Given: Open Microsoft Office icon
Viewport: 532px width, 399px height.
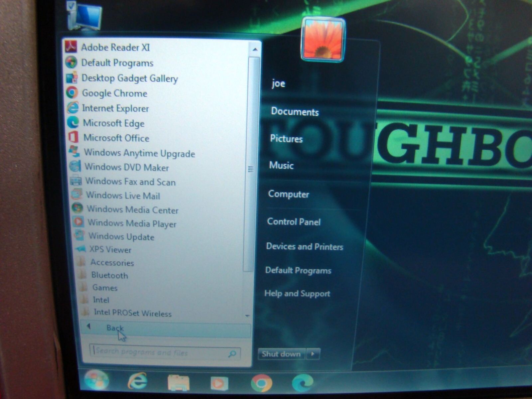Looking at the screenshot, I should point(73,137).
